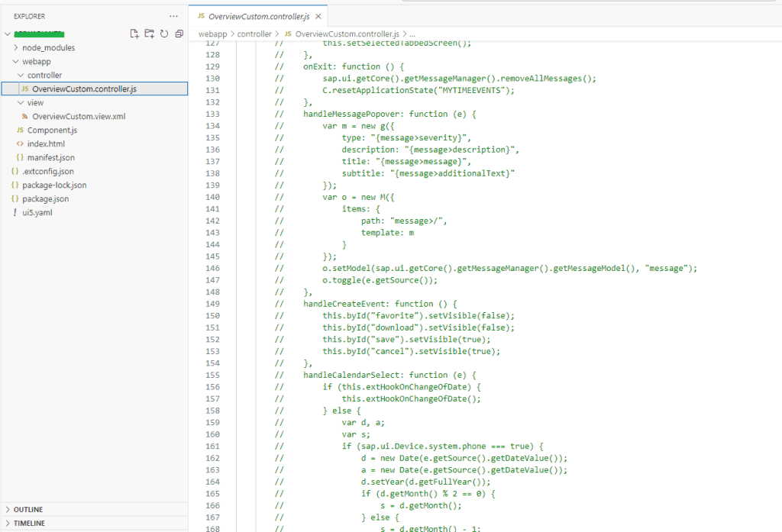Open manifest.json file
The image size is (782, 532).
(x=95, y=157)
